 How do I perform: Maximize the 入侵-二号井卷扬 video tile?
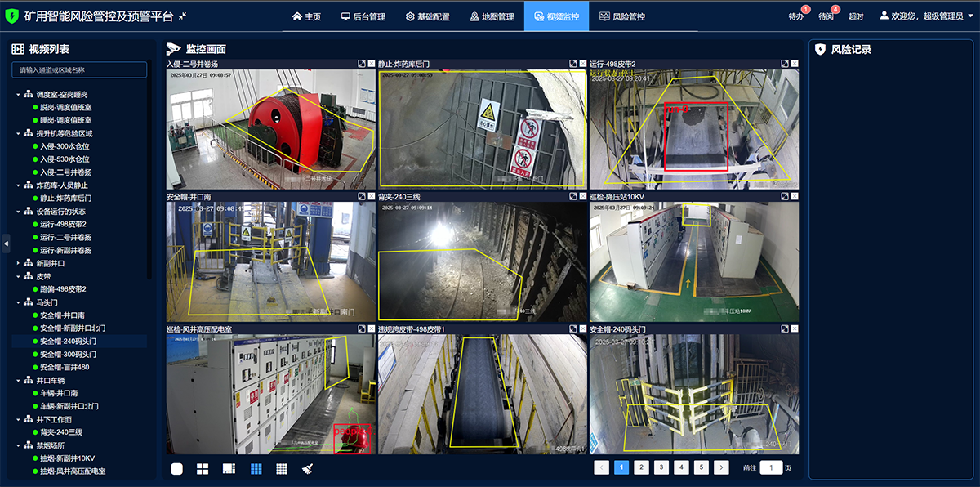[360, 64]
